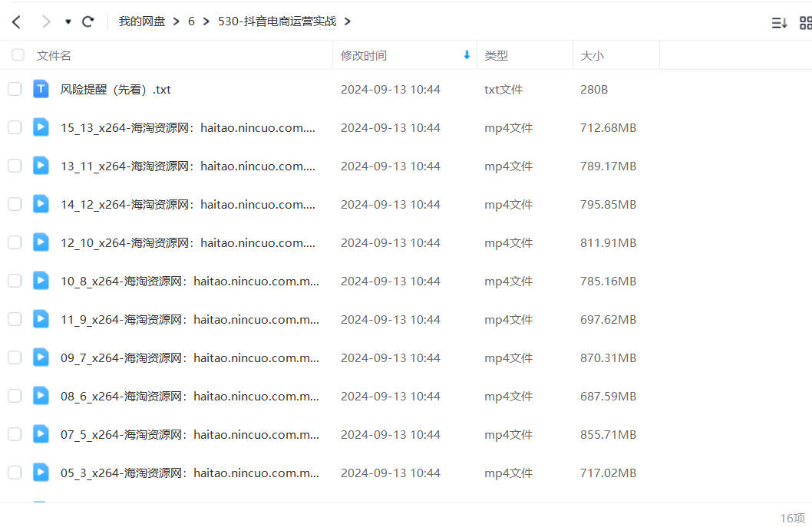812x527 pixels.
Task: Check the box for 10_8_x264 video
Action: (15, 281)
